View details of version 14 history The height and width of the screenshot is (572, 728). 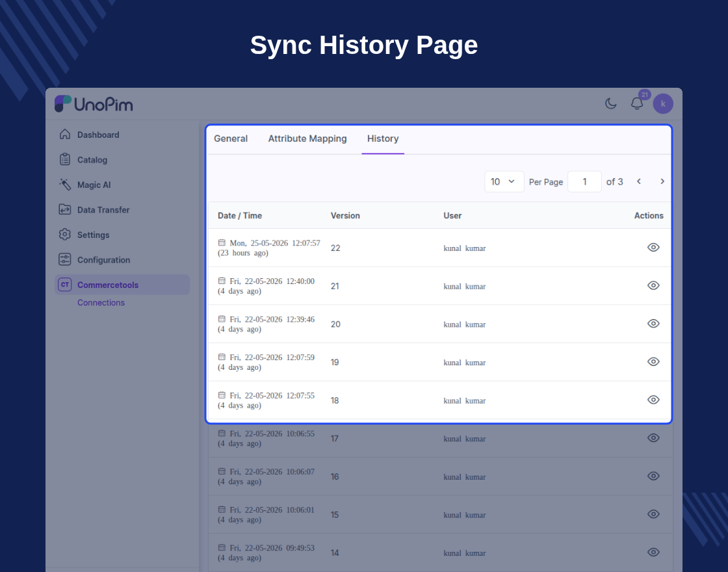tap(653, 552)
